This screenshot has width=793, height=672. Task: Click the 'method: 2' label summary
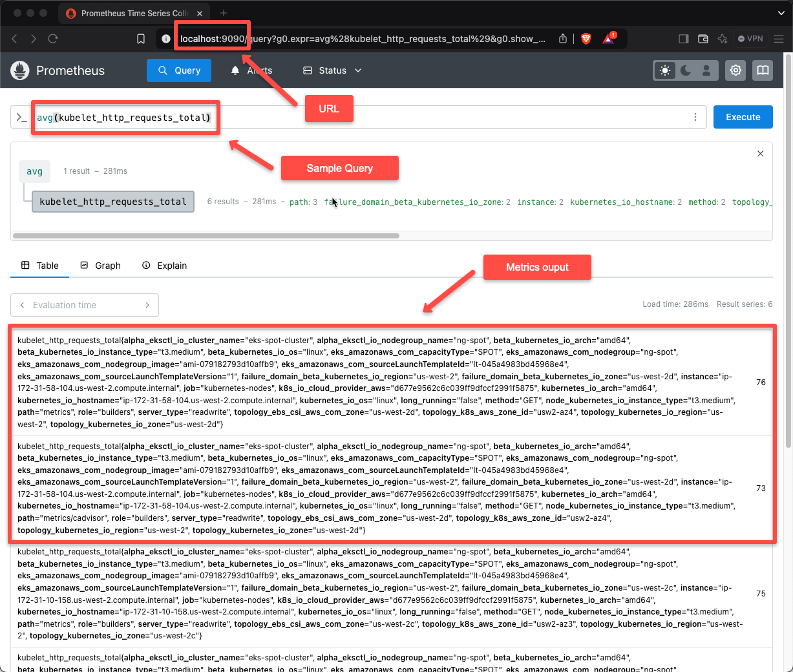point(707,202)
